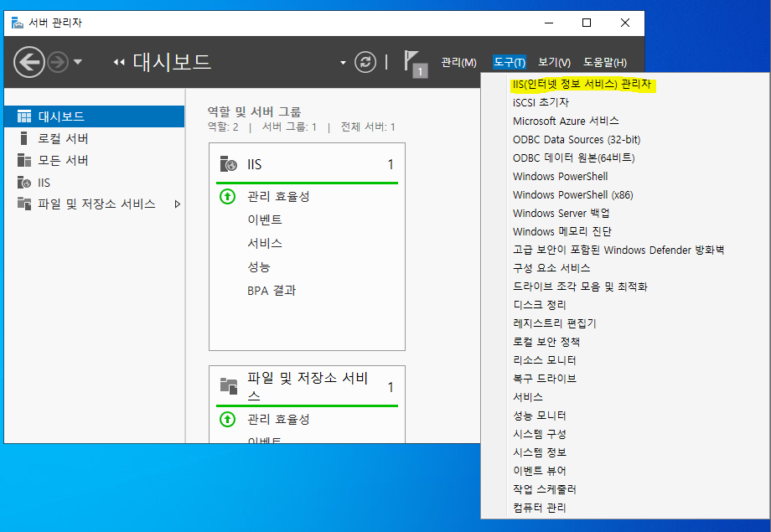771x532 pixels.
Task: Click green status icon in 파일 및 저장소 tile
Action: (x=227, y=420)
